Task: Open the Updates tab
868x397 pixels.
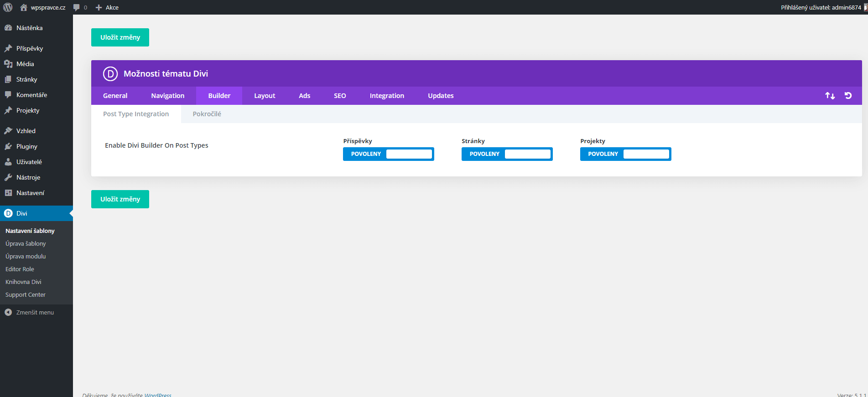Action: 441,96
